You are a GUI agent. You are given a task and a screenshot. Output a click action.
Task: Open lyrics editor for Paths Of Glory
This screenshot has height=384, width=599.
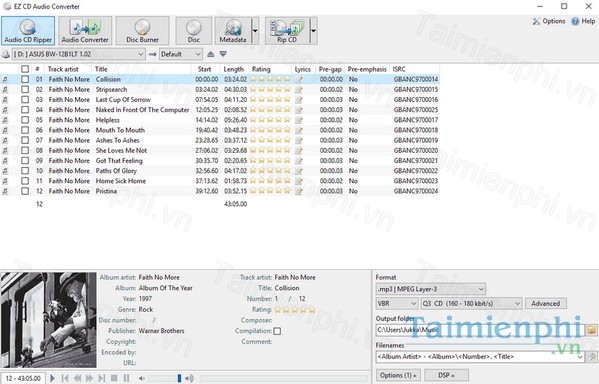tap(299, 171)
